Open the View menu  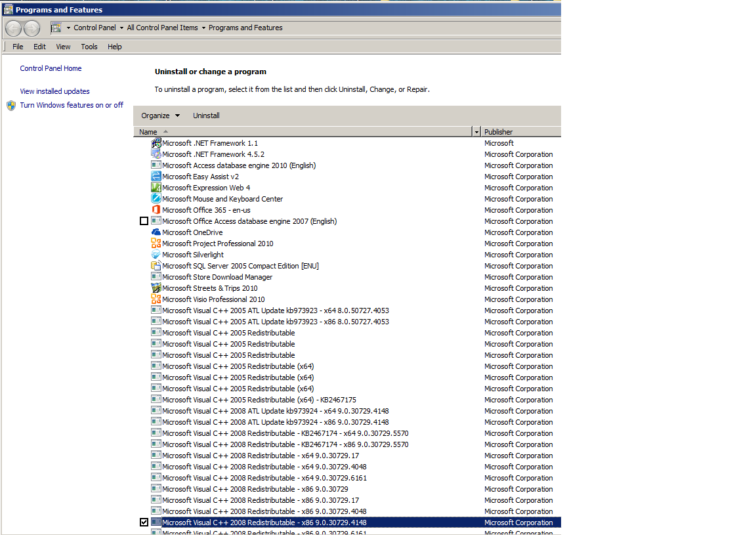pos(63,47)
